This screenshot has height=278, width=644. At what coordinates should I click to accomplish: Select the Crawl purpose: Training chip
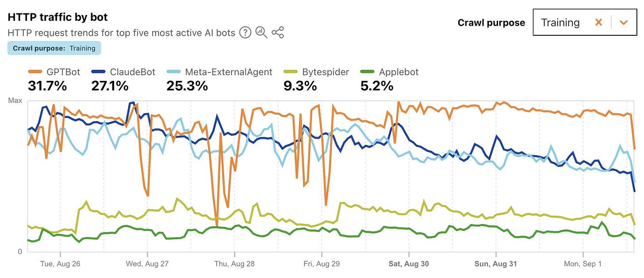point(54,48)
